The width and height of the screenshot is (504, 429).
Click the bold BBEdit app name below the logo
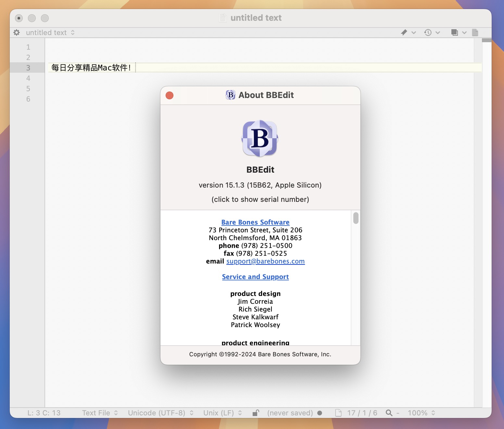[260, 170]
